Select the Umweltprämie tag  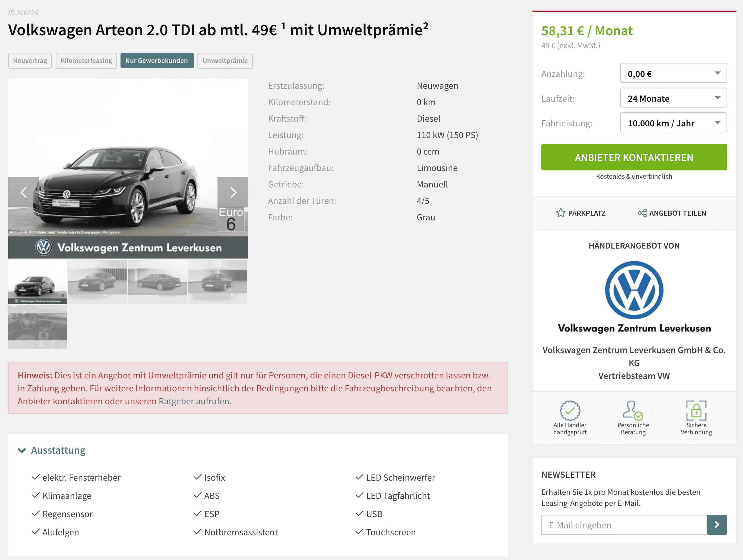click(225, 61)
